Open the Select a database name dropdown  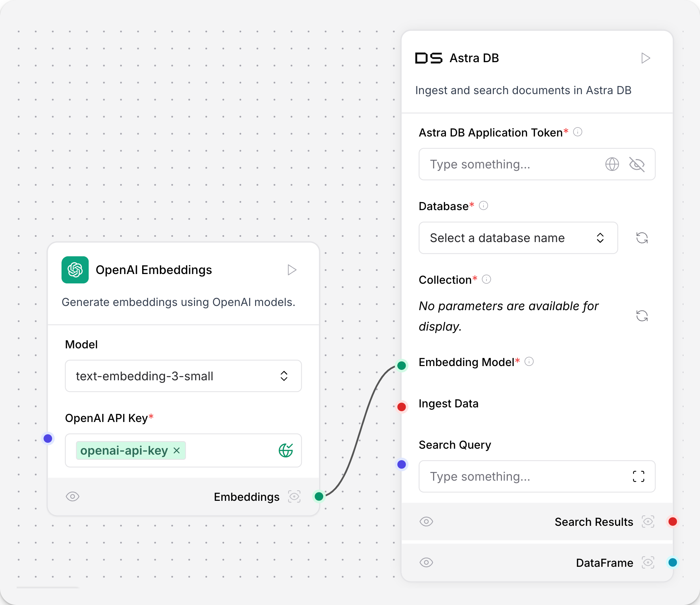click(x=518, y=238)
